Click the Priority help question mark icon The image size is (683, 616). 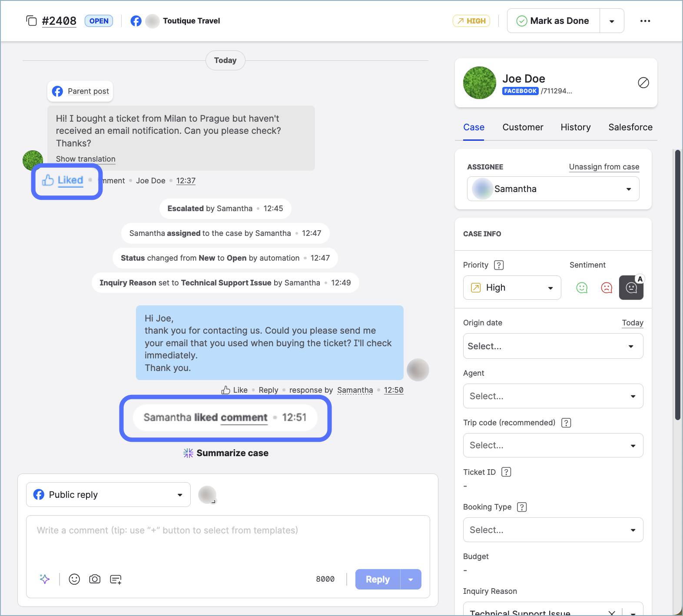[x=499, y=265]
